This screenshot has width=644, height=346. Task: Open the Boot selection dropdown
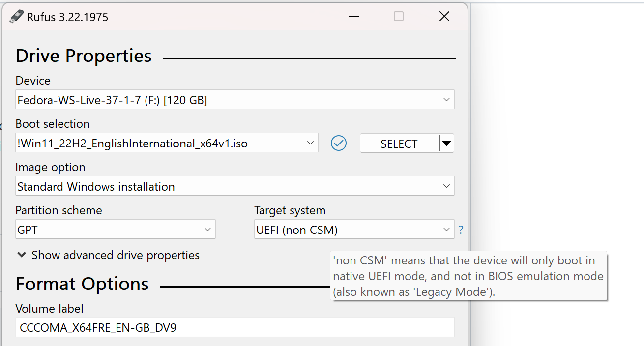[x=310, y=143]
